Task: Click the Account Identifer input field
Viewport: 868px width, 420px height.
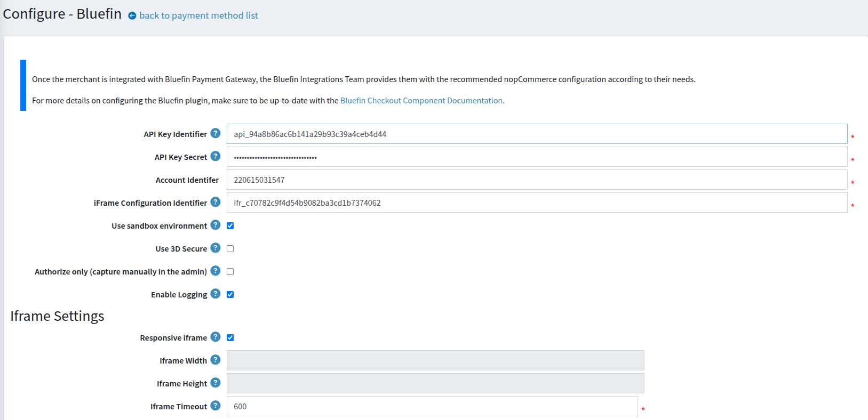Action: (x=537, y=180)
